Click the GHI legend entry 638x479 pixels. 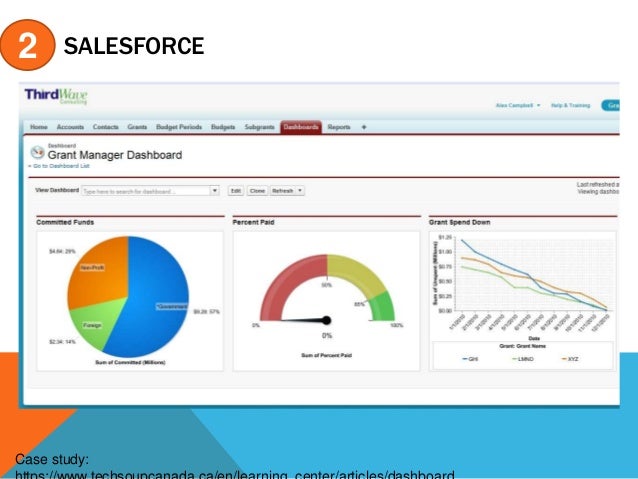470,359
